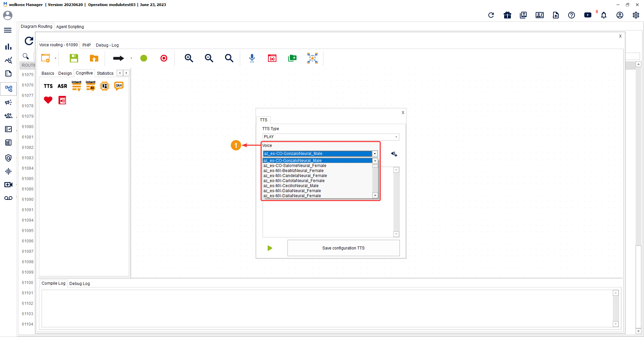Switch to the Basics components tab
Screen dimensions: 644x337
48,73
